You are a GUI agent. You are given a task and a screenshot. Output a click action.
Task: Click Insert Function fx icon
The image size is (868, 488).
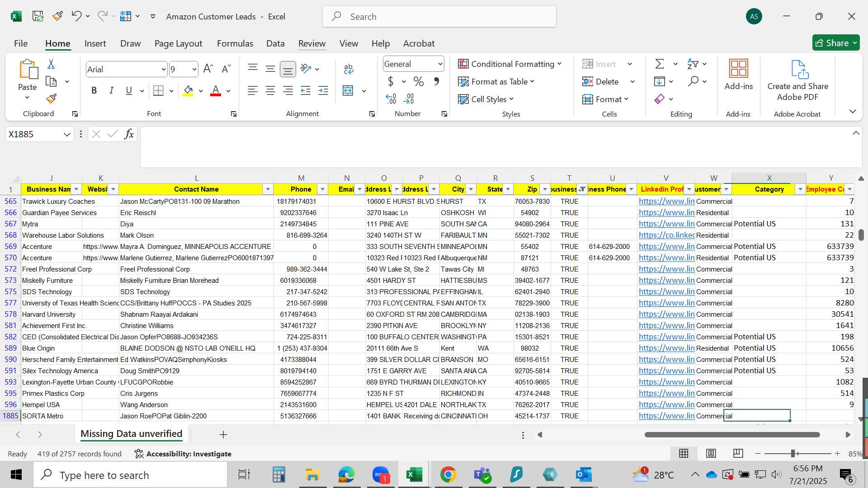coord(129,134)
